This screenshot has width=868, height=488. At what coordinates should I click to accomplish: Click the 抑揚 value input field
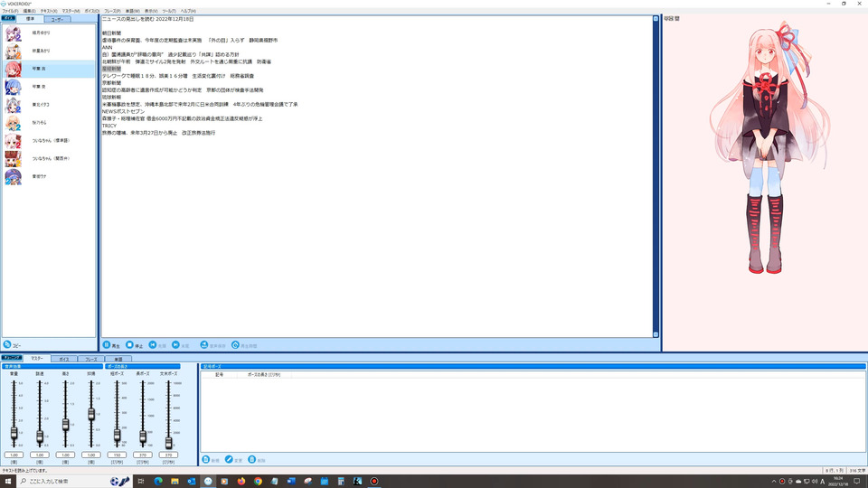pyautogui.click(x=91, y=455)
